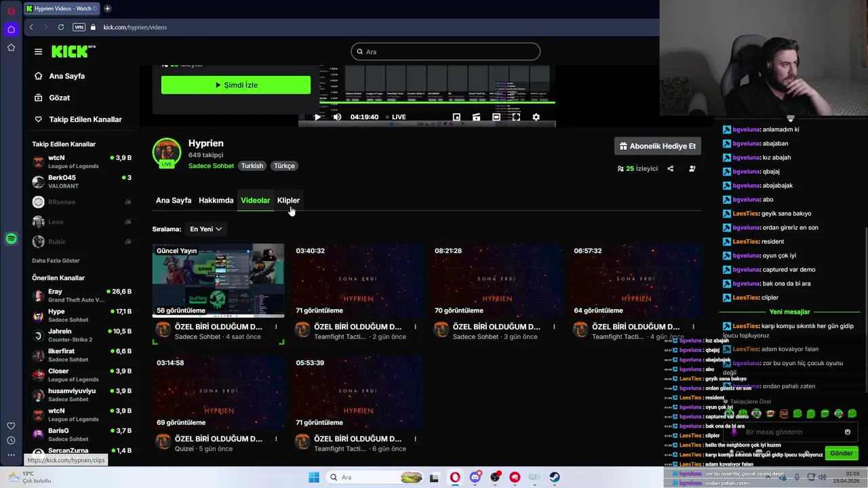Switch to the Ana Sayfa channel tab

[174, 201]
